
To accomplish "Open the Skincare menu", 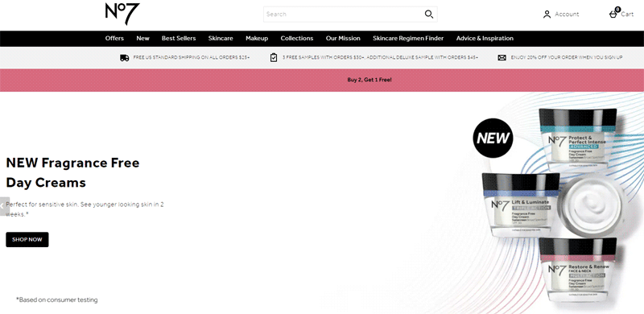I will pyautogui.click(x=221, y=38).
